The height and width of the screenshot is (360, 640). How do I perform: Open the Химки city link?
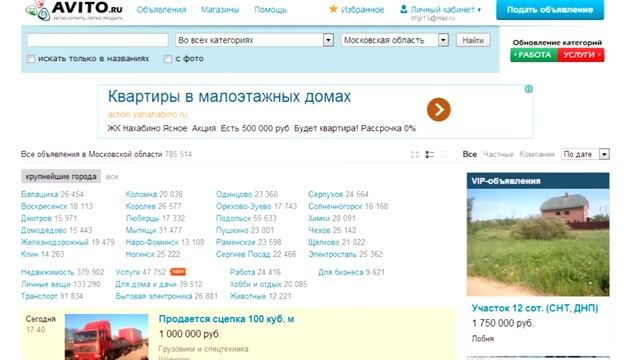click(319, 218)
